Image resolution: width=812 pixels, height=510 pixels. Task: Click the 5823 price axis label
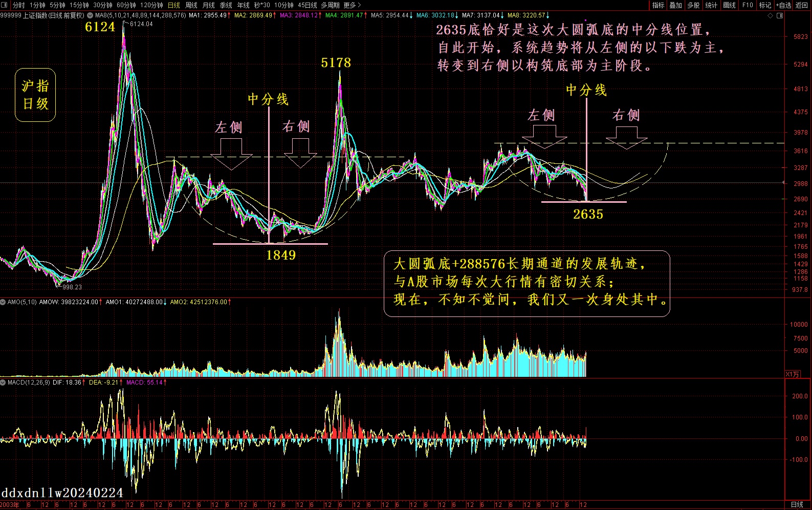coord(801,37)
